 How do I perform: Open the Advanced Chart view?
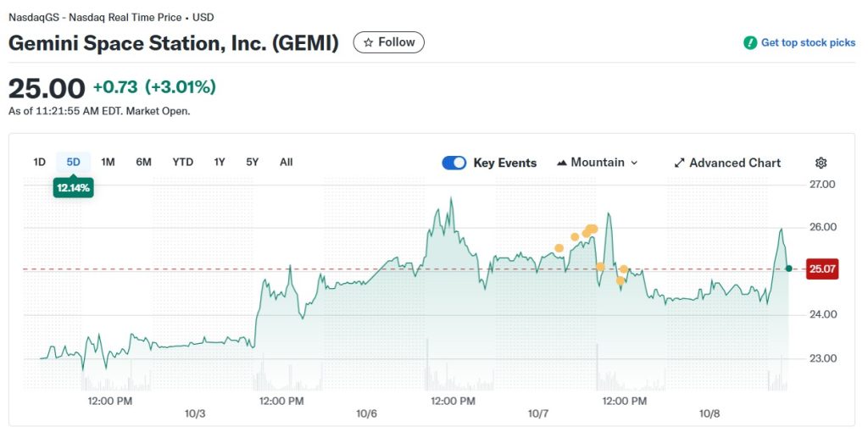(x=727, y=163)
